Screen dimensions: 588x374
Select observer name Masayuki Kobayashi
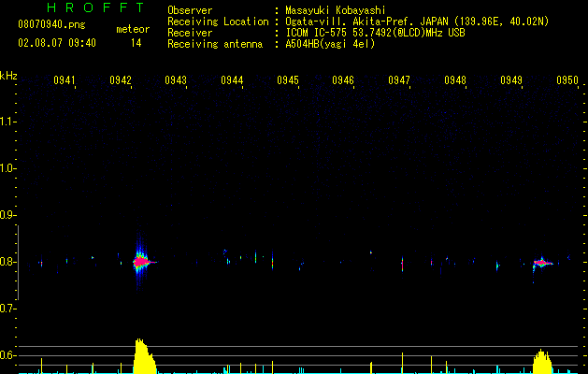[x=336, y=10]
